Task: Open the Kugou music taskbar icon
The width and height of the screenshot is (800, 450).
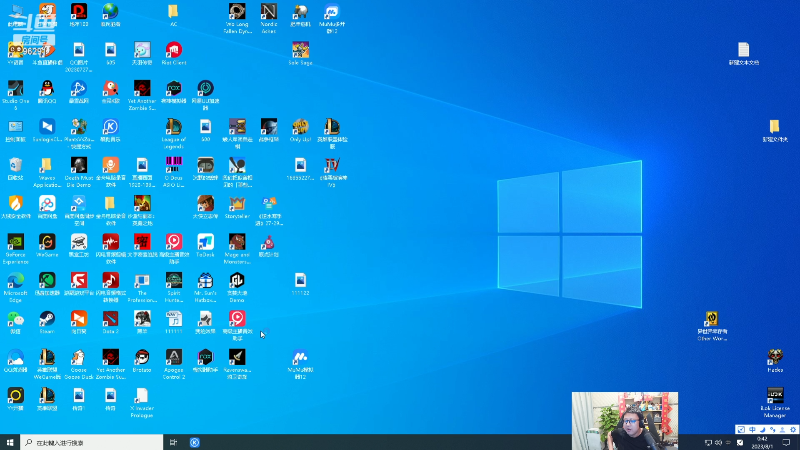Action: [x=194, y=442]
